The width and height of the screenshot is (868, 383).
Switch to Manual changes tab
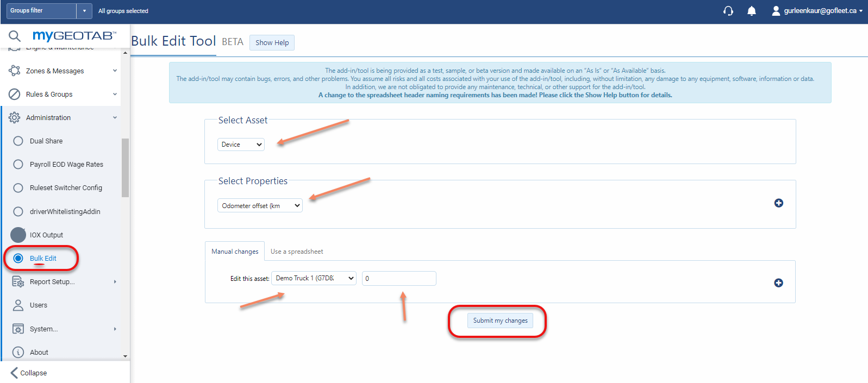(x=235, y=252)
